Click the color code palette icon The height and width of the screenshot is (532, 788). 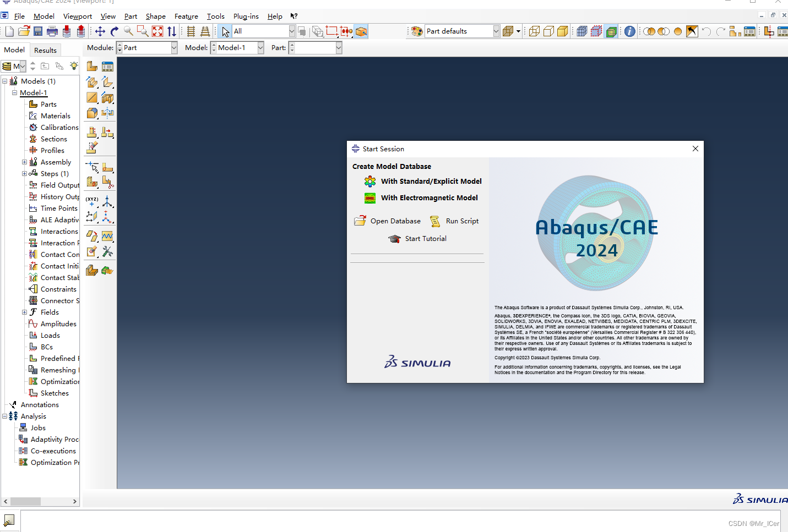(x=417, y=31)
